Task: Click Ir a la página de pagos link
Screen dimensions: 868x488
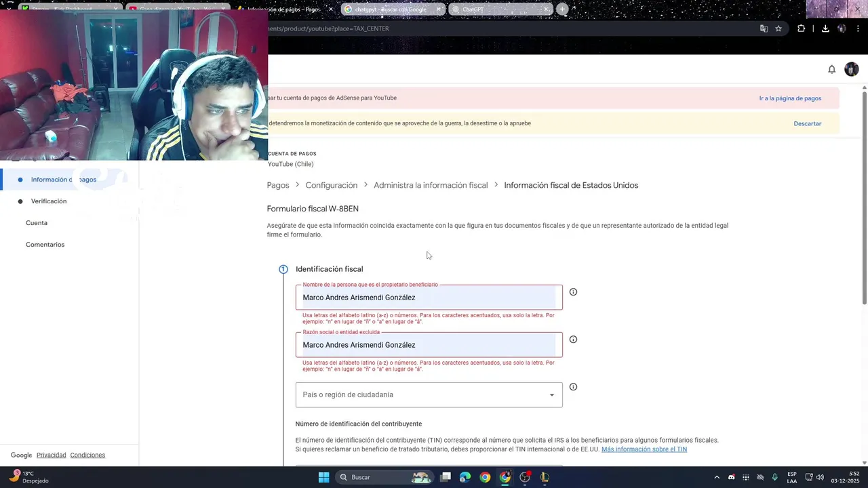Action: 790,98
